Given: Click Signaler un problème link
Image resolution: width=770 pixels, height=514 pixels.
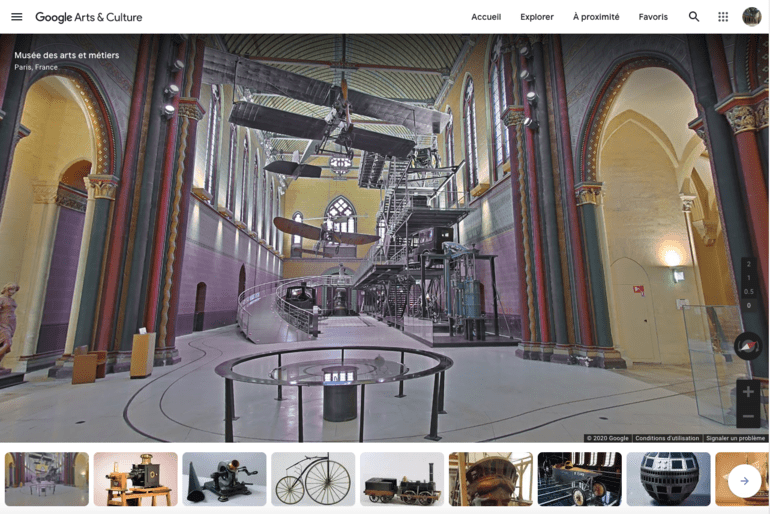Looking at the screenshot, I should (x=735, y=438).
